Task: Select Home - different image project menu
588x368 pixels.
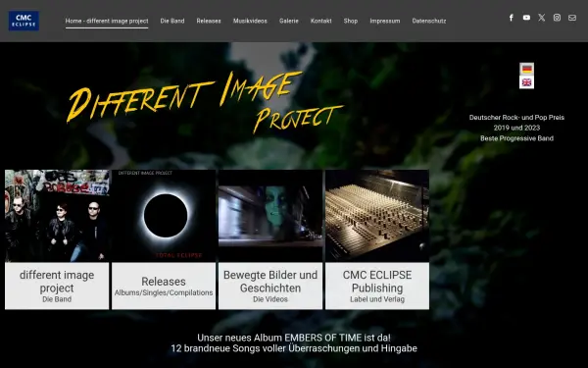Action: click(x=107, y=21)
